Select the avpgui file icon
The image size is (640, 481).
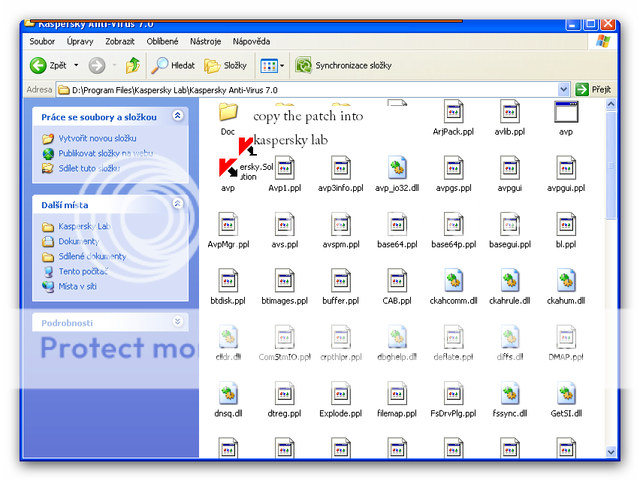point(510,168)
